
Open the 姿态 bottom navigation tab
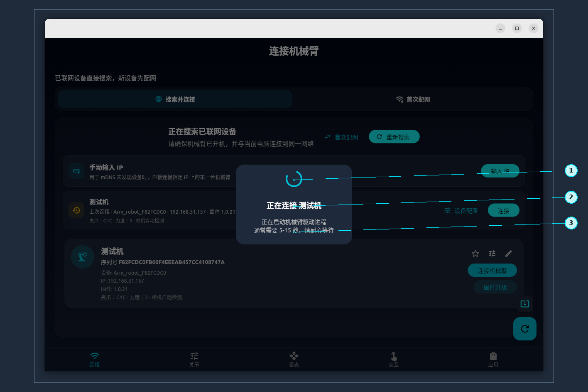click(294, 360)
